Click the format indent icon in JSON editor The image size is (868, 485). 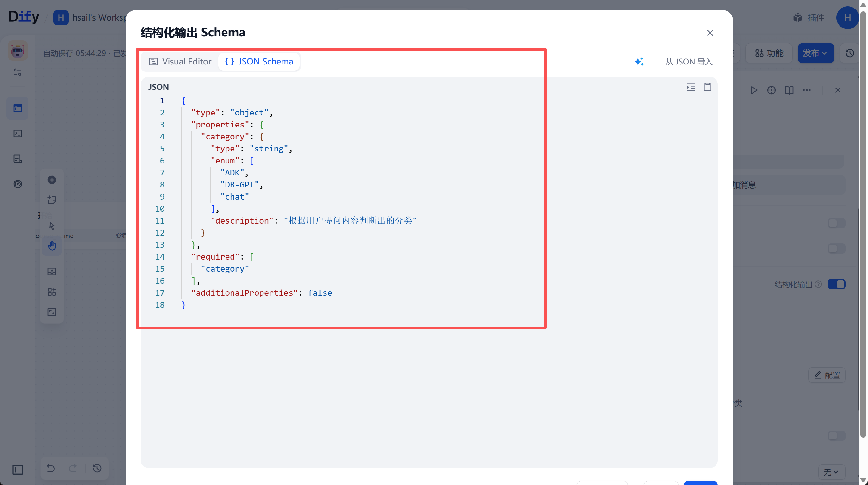click(691, 87)
